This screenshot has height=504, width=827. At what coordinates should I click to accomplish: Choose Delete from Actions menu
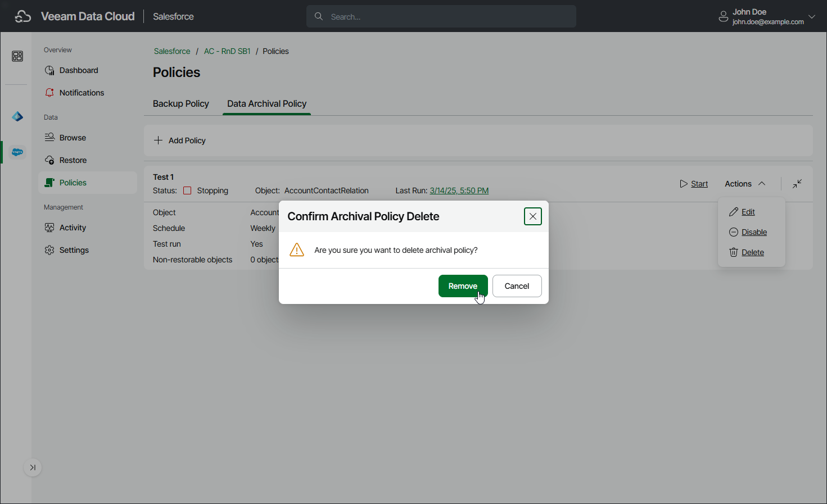click(747, 252)
